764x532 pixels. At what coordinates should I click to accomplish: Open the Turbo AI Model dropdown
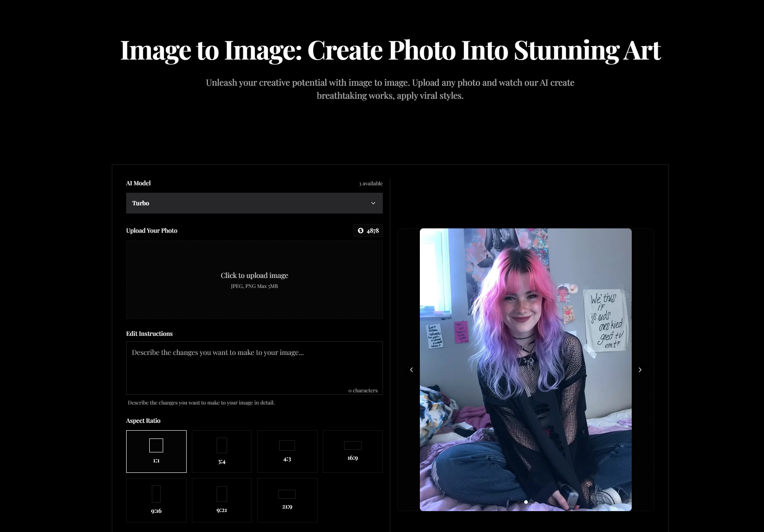(254, 203)
